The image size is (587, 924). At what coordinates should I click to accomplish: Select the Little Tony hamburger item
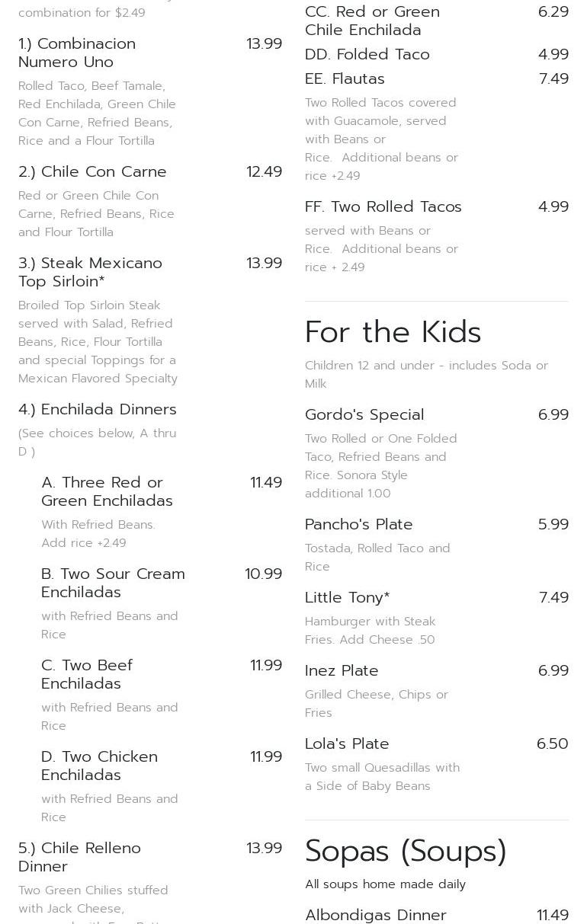(347, 597)
